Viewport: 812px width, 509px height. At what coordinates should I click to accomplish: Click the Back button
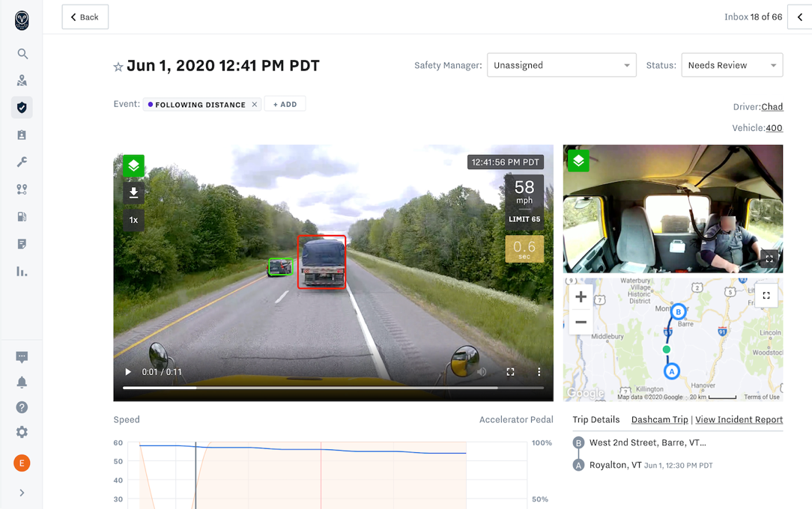85,16
